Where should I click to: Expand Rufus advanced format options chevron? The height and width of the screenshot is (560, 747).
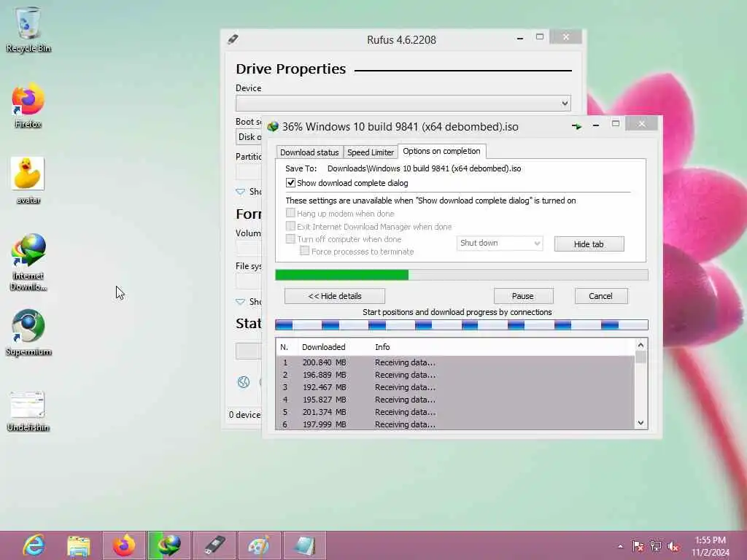(240, 301)
